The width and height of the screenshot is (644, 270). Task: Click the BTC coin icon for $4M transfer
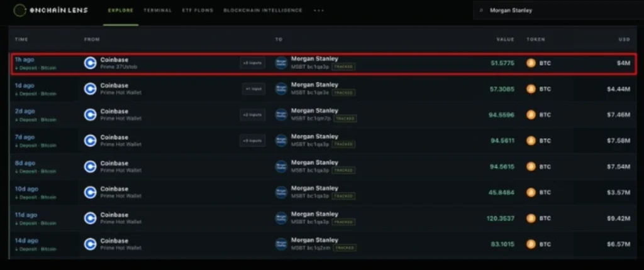tap(531, 63)
